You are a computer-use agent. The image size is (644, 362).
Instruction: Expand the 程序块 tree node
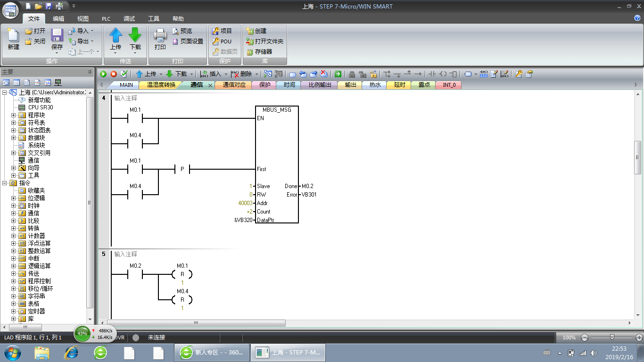click(14, 115)
